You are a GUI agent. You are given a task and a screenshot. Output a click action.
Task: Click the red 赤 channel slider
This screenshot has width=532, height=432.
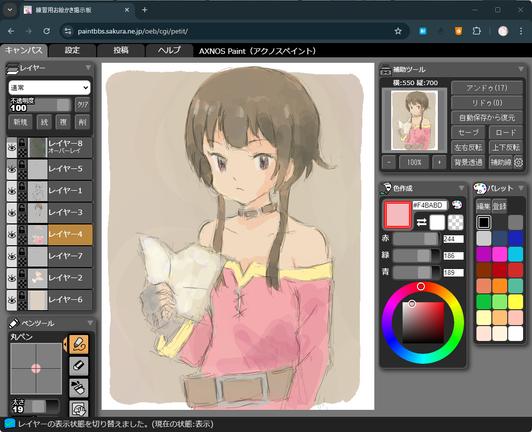(416, 239)
